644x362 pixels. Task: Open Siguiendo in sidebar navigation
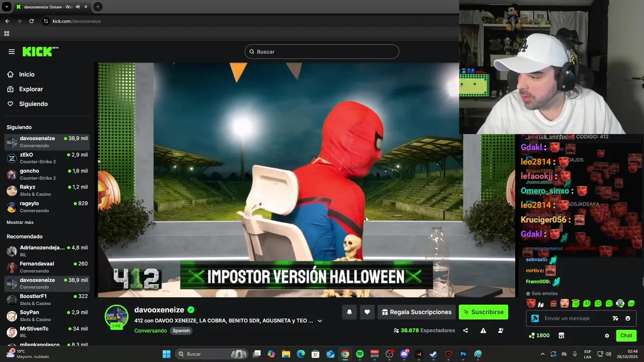[x=33, y=104]
